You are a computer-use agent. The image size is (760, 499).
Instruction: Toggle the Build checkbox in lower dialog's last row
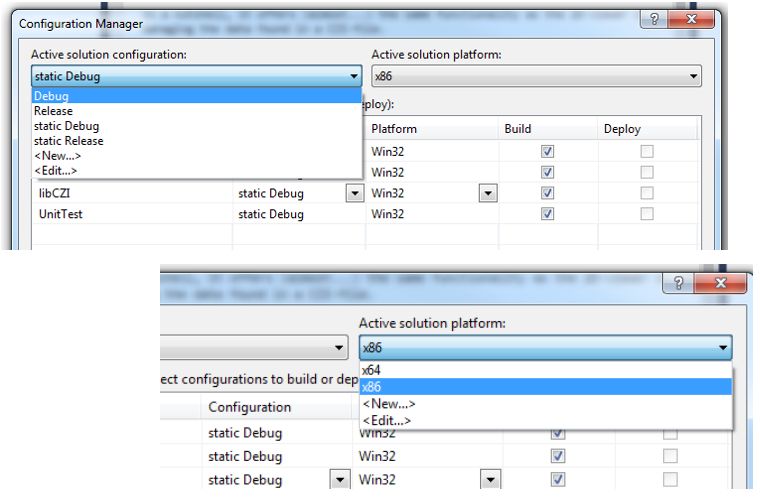point(558,480)
